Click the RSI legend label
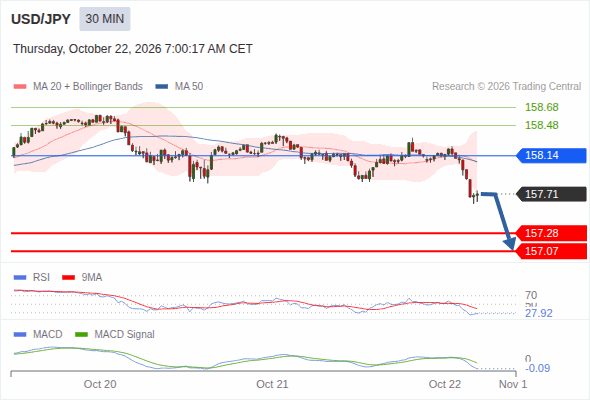The width and height of the screenshot is (590, 400). coord(41,278)
